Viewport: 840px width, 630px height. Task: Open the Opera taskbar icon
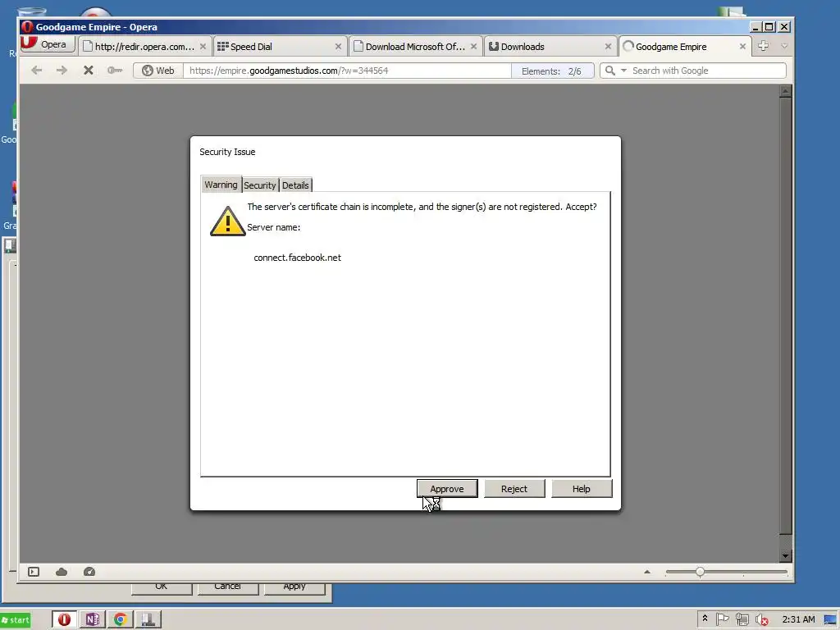[64, 620]
